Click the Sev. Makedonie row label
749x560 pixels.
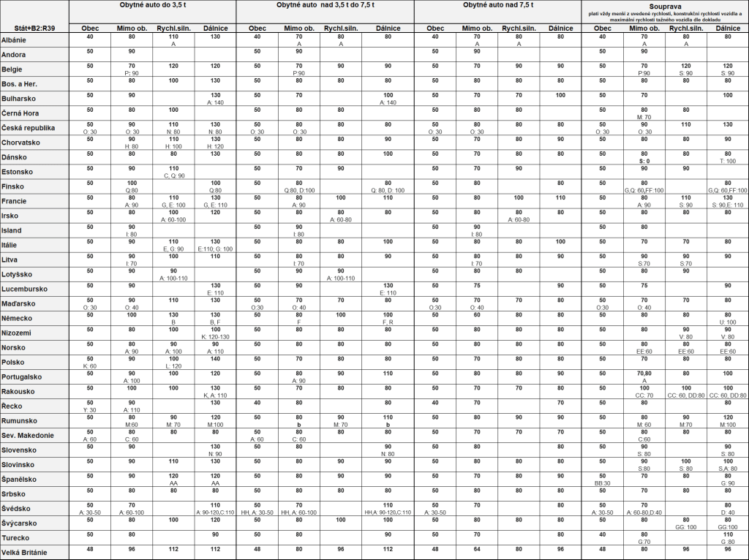pos(34,436)
